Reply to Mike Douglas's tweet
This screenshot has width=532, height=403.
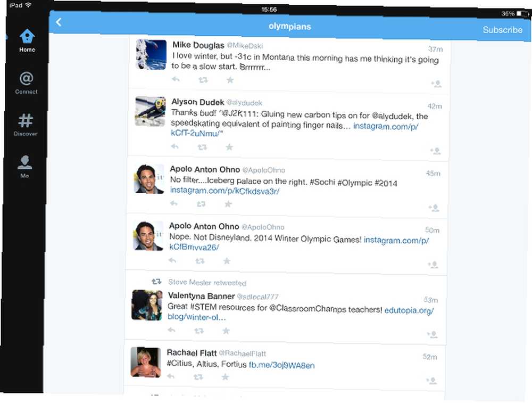(x=176, y=79)
